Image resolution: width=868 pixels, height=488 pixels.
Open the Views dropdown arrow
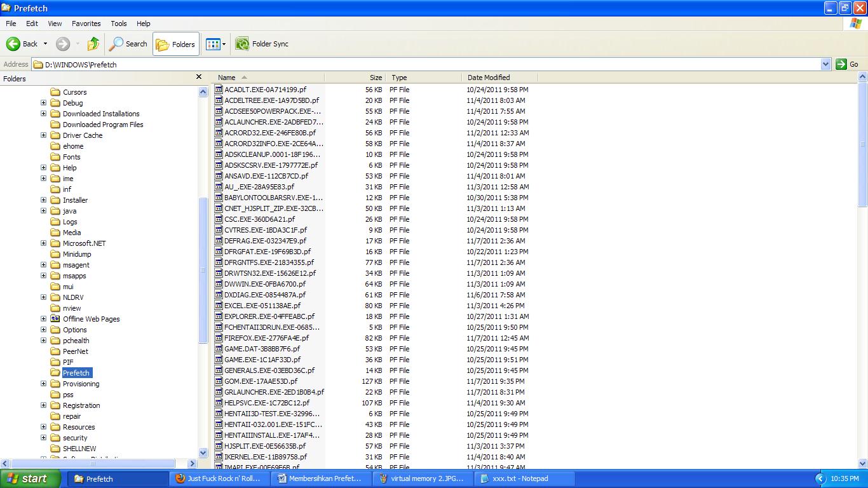tap(224, 44)
